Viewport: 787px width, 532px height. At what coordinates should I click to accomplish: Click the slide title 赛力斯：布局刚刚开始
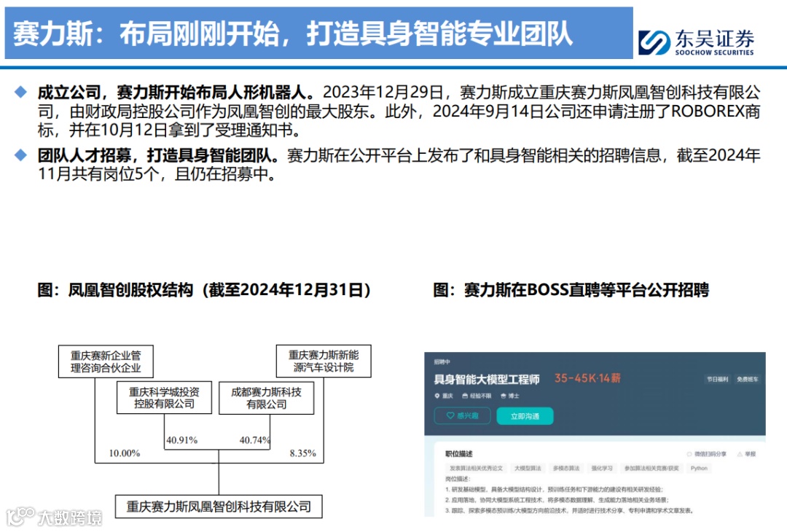[x=291, y=34]
